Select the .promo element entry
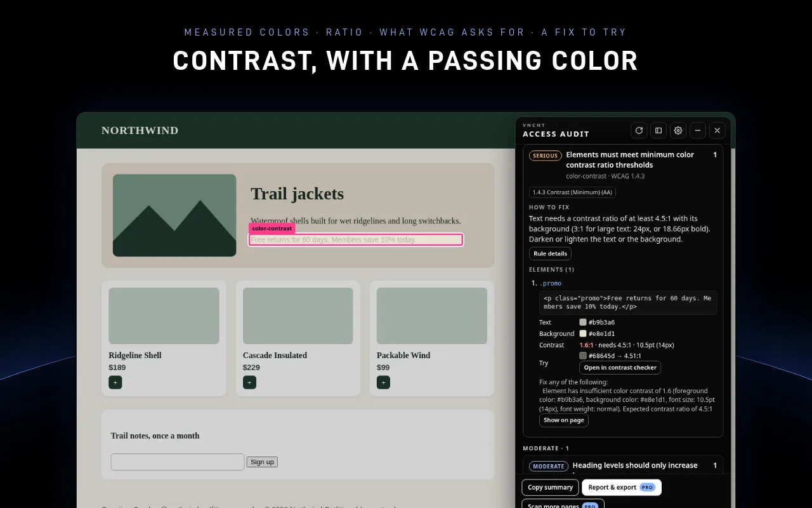This screenshot has width=812, height=508. (x=551, y=283)
